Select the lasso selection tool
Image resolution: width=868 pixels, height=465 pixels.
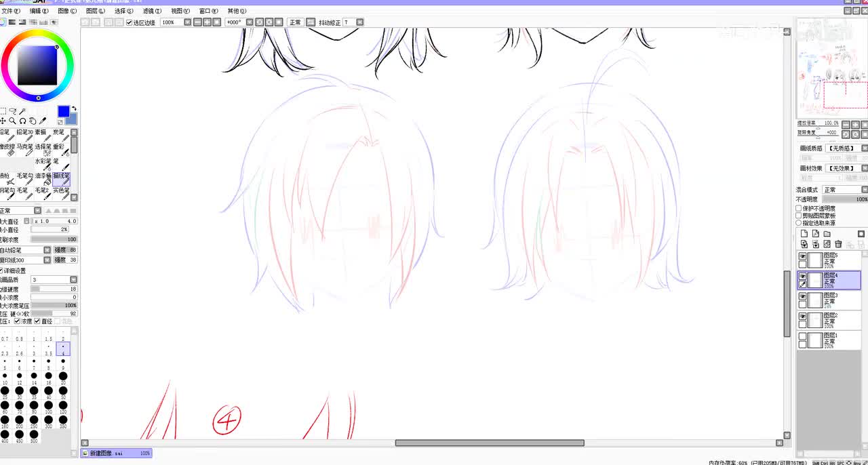pos(12,111)
